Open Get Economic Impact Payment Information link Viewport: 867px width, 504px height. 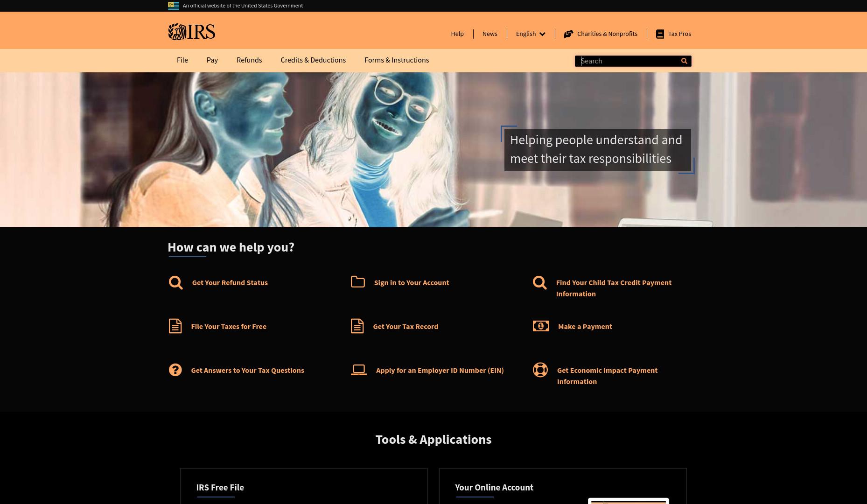click(x=607, y=376)
